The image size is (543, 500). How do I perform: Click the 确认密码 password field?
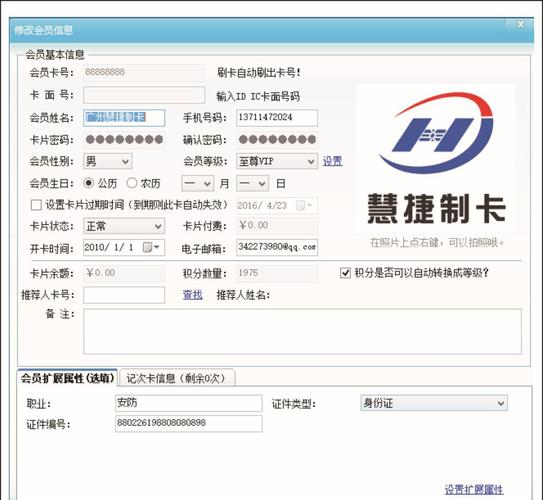[277, 140]
